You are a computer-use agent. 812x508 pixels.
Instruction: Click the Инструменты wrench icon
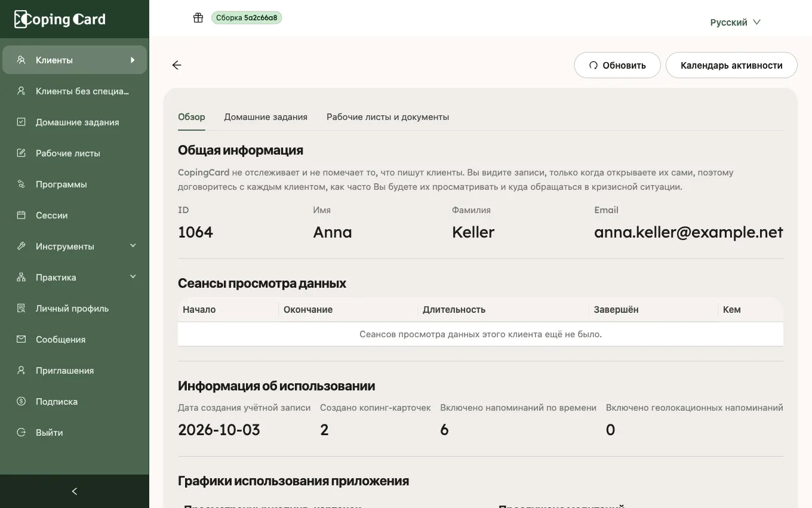click(21, 246)
